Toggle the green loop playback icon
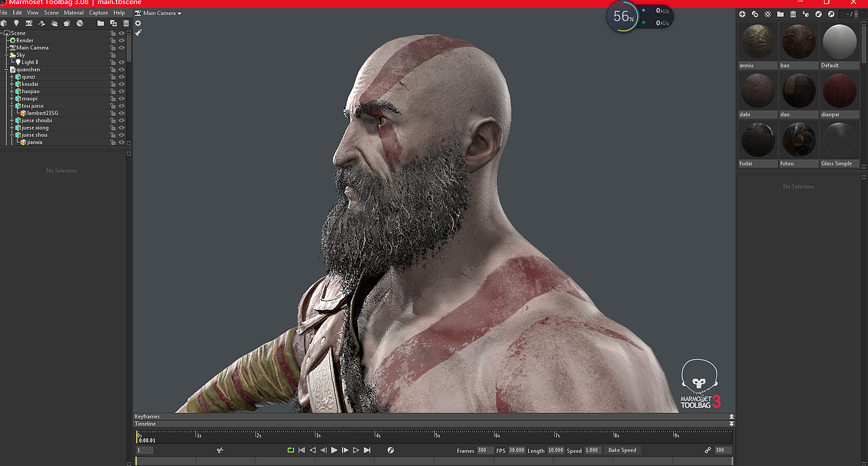Viewport: 868px width, 466px height. tap(290, 450)
